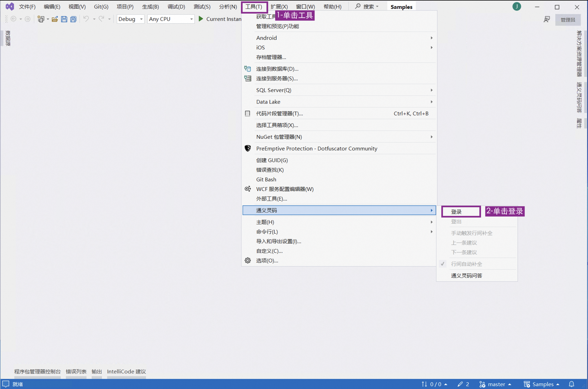This screenshot has height=389, width=588.
Task: Open the Debug configuration dropdown
Action: point(130,19)
